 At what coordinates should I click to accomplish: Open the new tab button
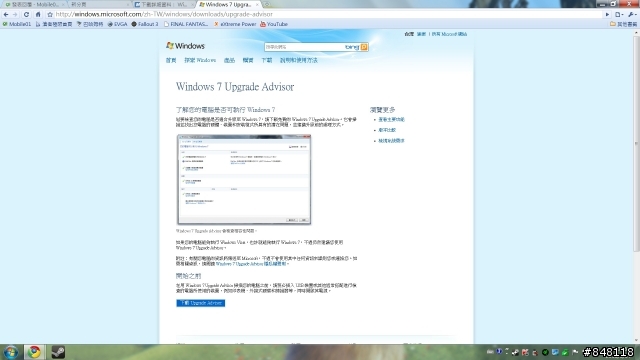[x=267, y=4]
